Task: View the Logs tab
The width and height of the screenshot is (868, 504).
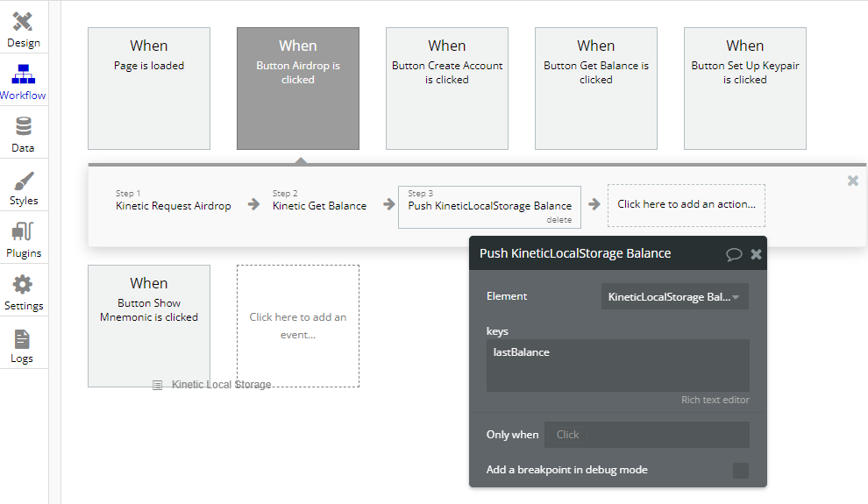Action: 23,344
